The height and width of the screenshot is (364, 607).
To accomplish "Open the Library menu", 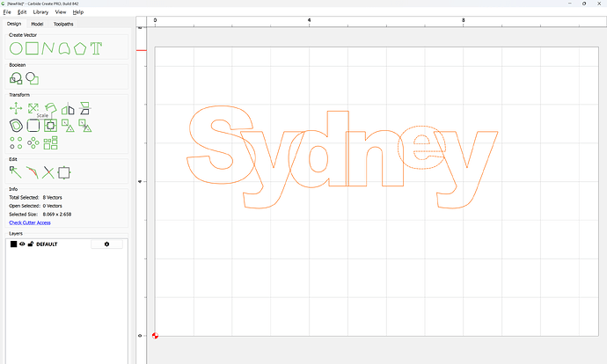I will [x=40, y=12].
